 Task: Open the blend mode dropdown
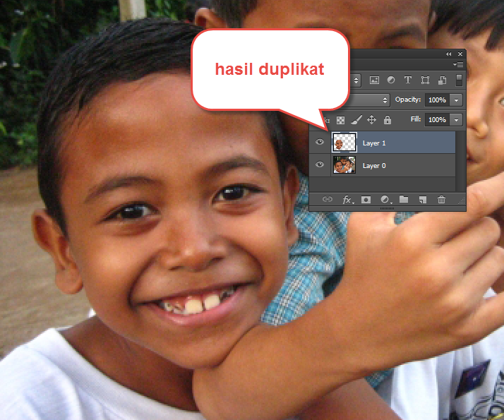tap(370, 100)
